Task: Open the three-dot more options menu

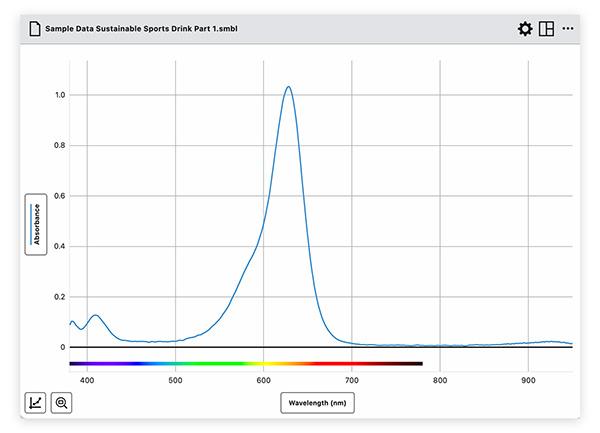Action: [x=568, y=29]
